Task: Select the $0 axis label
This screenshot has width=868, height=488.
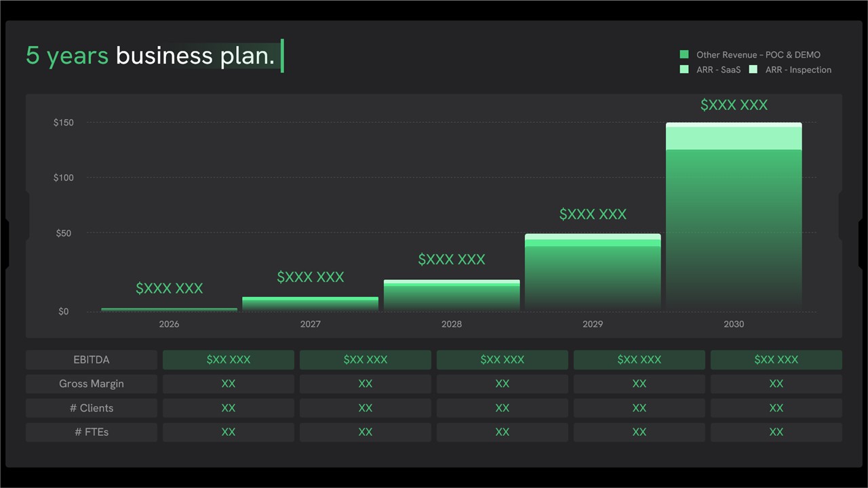Action: coord(63,312)
